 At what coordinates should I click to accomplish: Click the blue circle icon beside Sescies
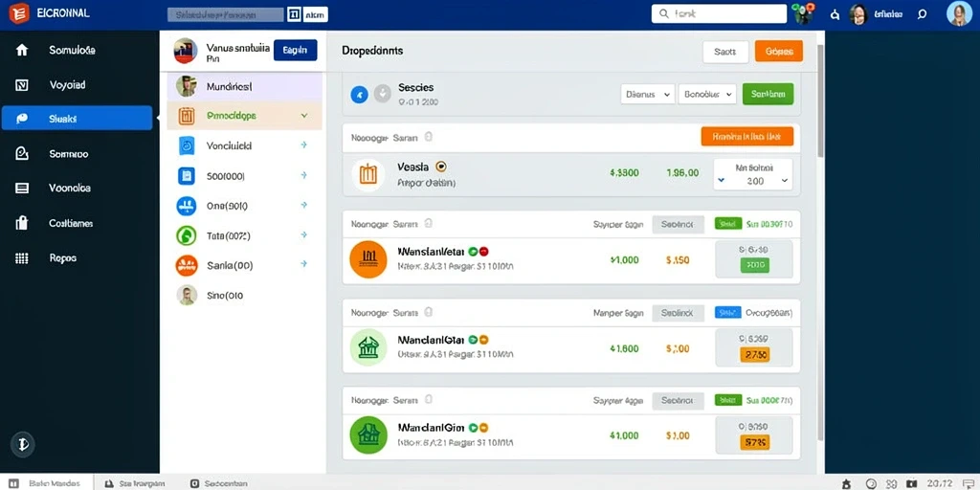coord(360,95)
